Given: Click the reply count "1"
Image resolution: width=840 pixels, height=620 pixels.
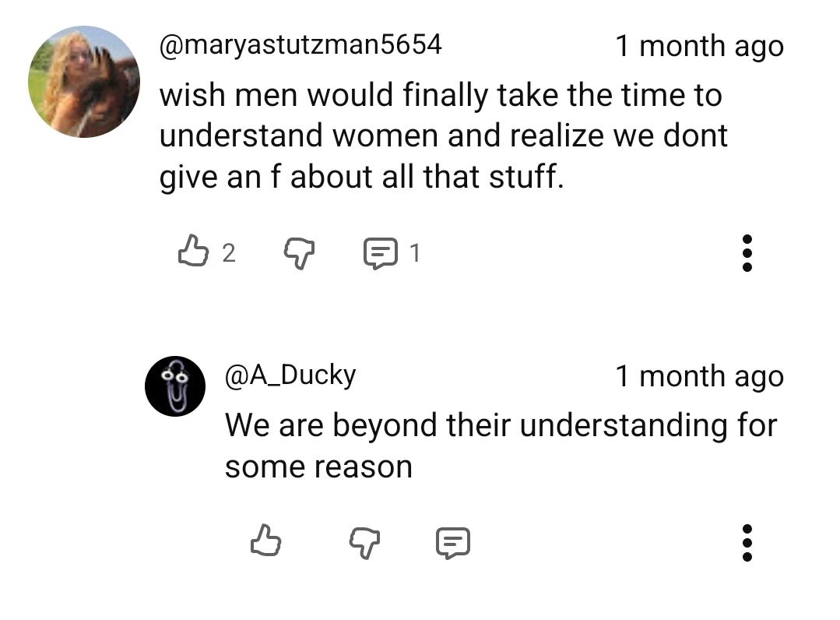Looking at the screenshot, I should pos(415,253).
